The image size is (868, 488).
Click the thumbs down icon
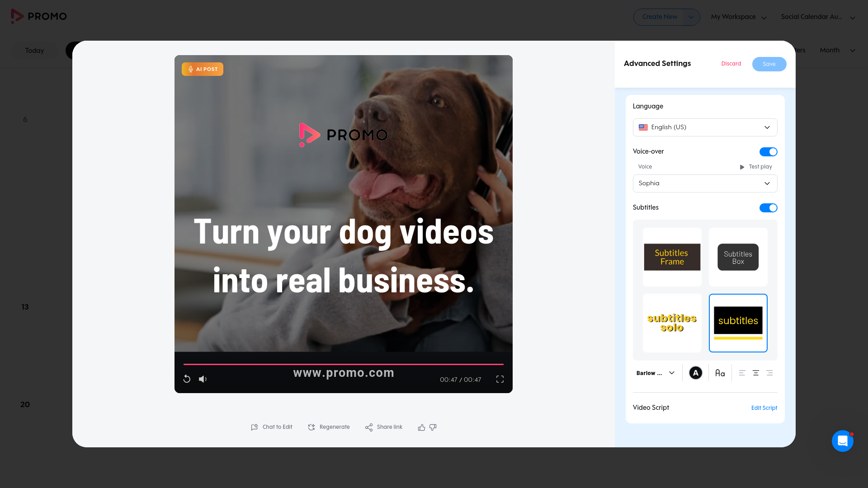pos(433,427)
